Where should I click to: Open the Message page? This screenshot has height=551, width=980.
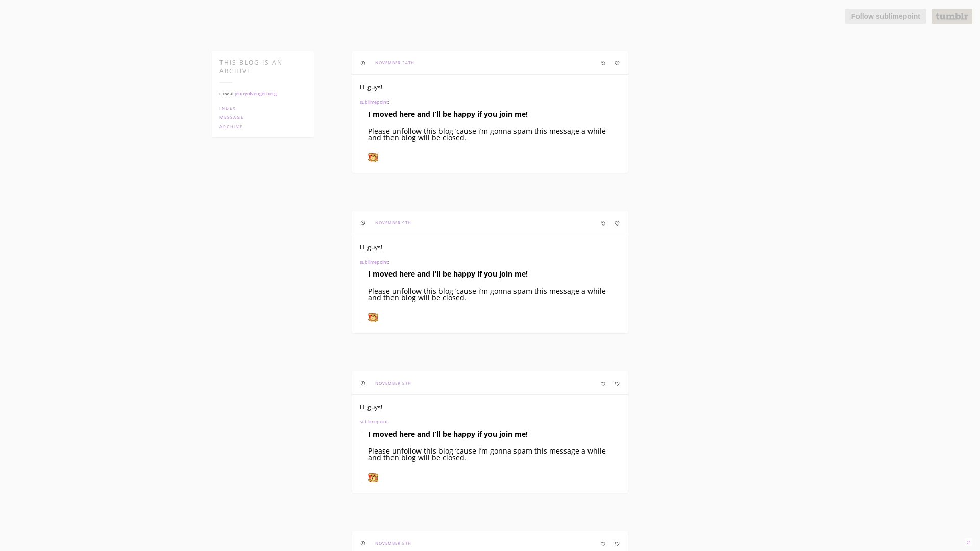click(x=232, y=117)
